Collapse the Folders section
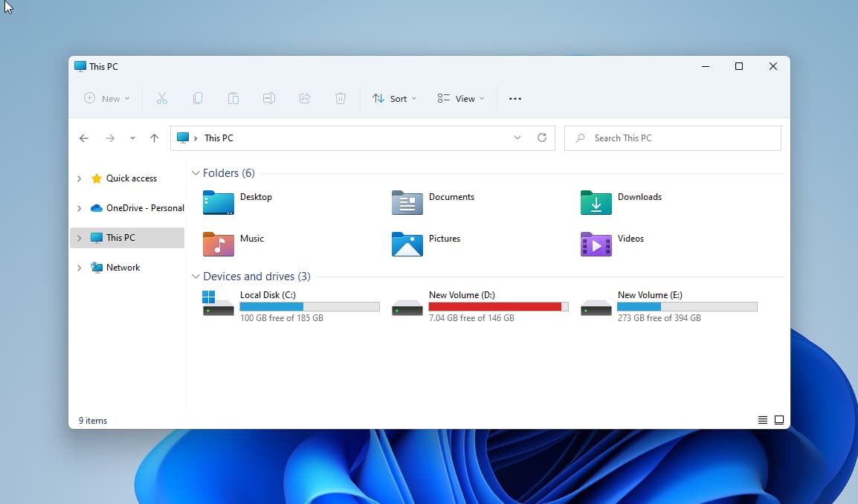This screenshot has height=504, width=858. click(196, 172)
